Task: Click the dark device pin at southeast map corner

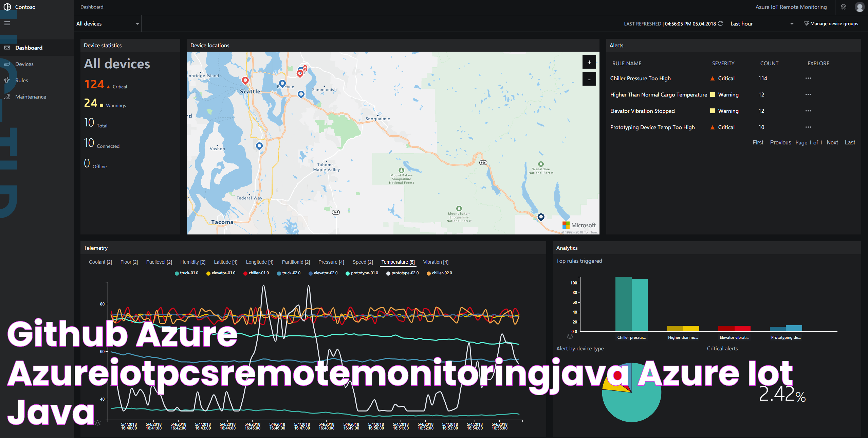Action: (x=541, y=217)
